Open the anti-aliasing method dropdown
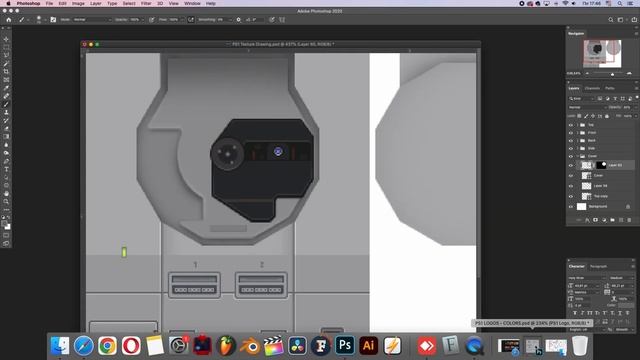 [x=624, y=329]
